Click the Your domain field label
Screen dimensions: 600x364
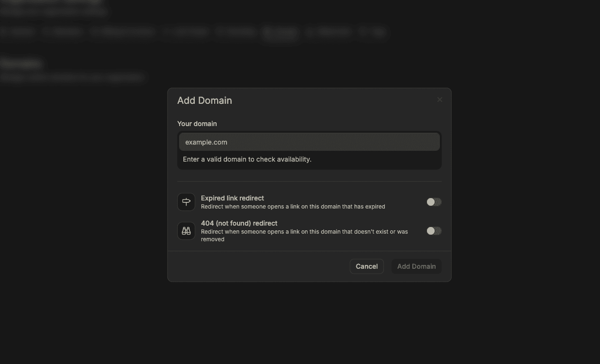197,123
